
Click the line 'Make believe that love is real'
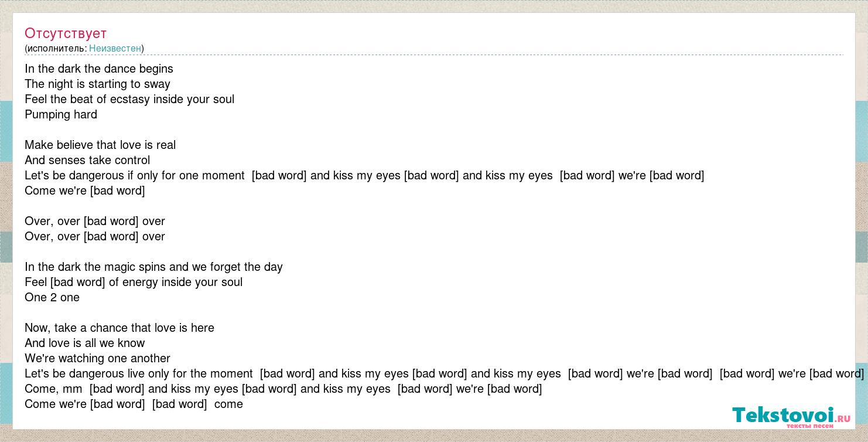click(100, 145)
